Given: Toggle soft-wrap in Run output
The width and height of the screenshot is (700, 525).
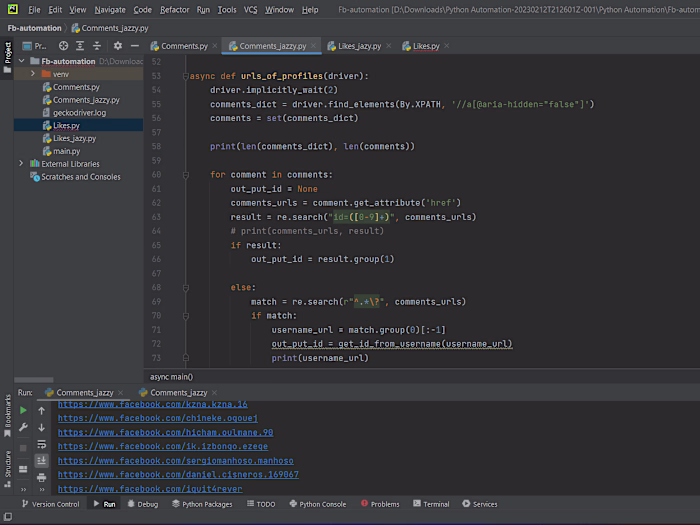Looking at the screenshot, I should [x=42, y=444].
